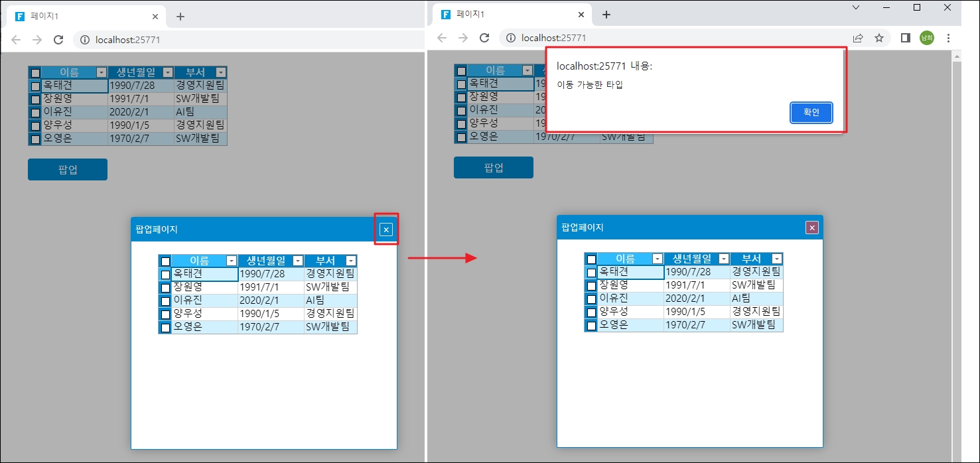Open a new tab in the left browser
Screen dimensions: 980x463
click(x=180, y=17)
